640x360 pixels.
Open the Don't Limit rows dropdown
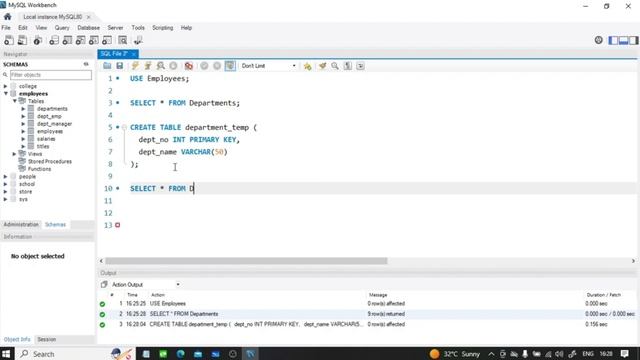[x=269, y=66]
